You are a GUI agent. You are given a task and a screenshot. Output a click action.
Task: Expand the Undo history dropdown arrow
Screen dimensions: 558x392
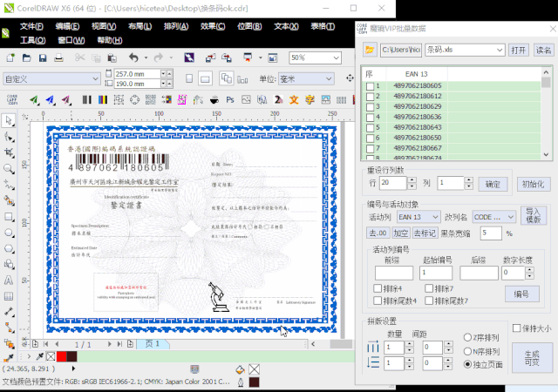point(146,57)
